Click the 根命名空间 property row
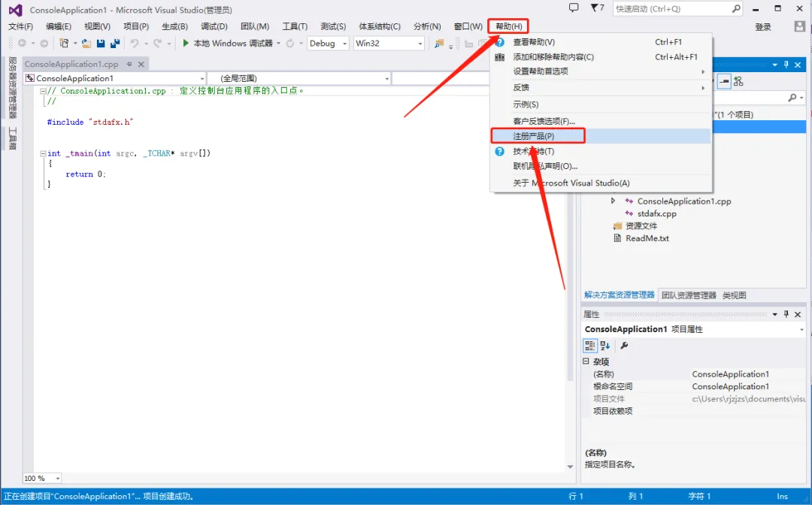The width and height of the screenshot is (812, 505). click(694, 386)
